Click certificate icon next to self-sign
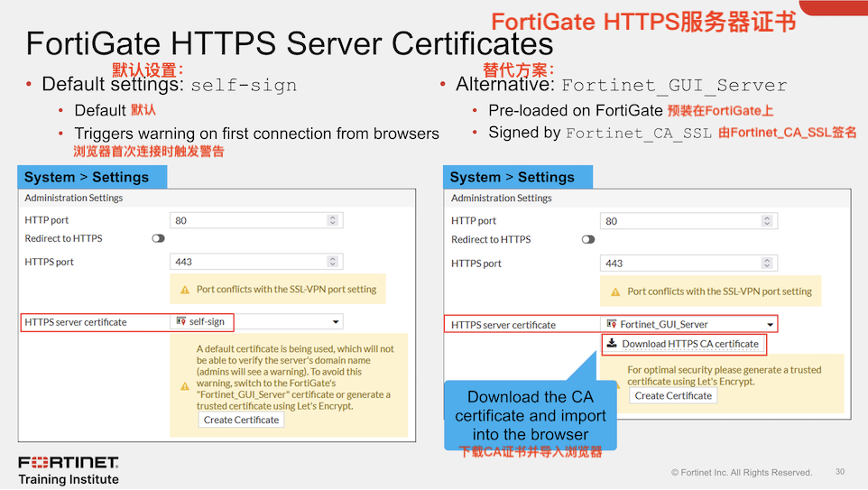868x490 pixels. click(x=181, y=321)
